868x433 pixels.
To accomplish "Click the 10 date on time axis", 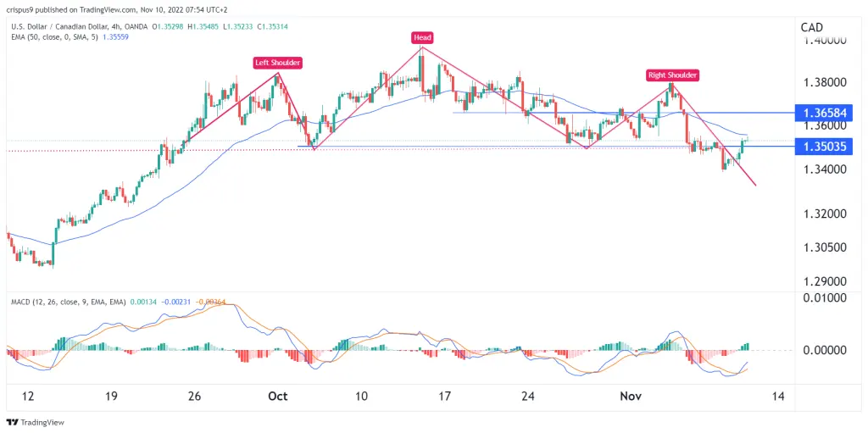I will pyautogui.click(x=361, y=397).
